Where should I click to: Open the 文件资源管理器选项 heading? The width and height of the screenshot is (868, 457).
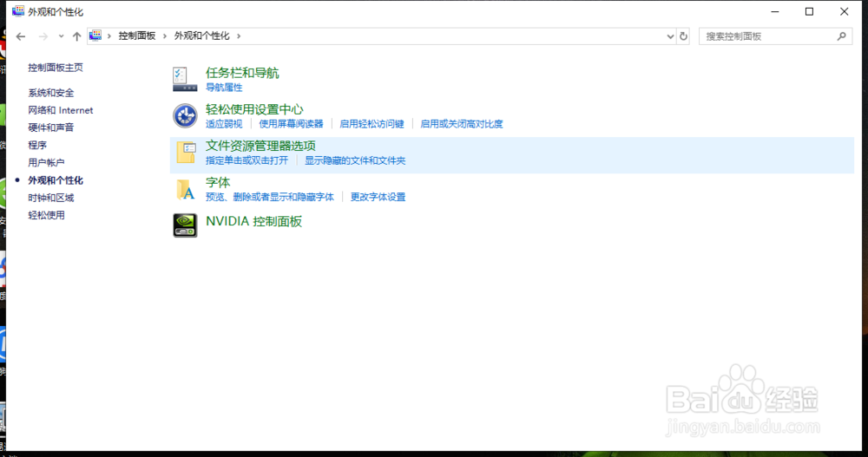260,146
